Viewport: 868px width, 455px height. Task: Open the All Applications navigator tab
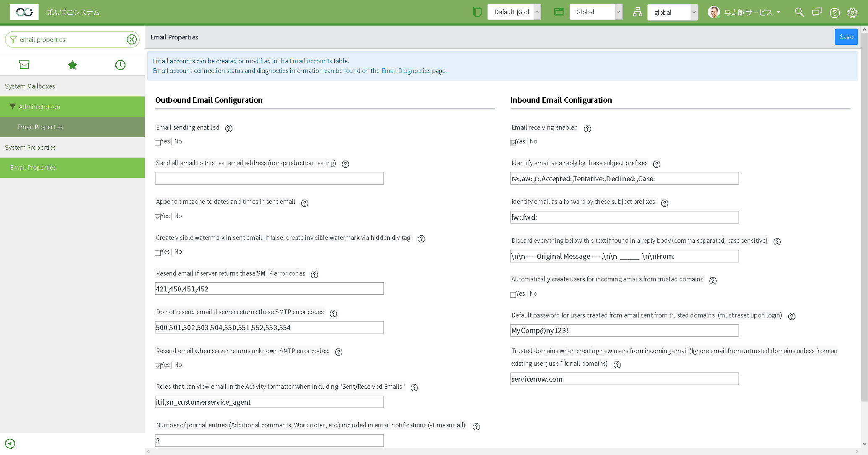point(24,65)
